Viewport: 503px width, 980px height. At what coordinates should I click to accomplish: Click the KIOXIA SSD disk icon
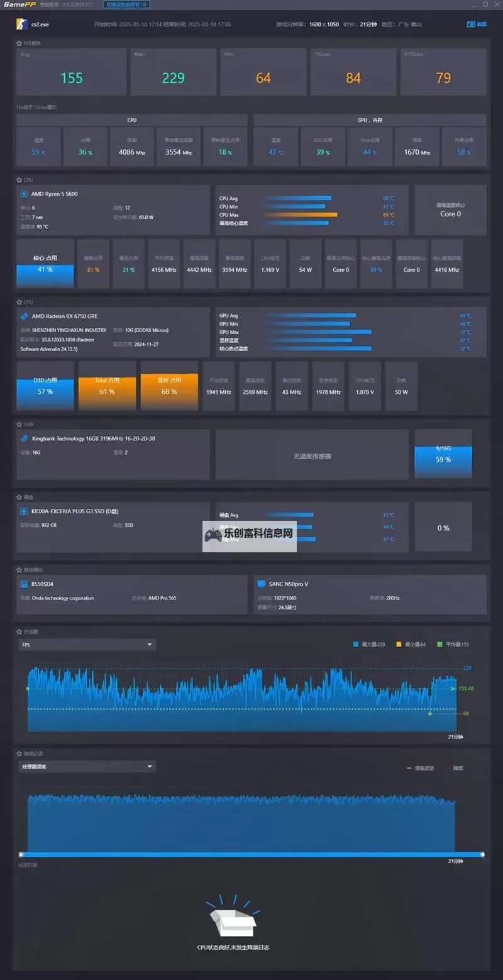(24, 511)
